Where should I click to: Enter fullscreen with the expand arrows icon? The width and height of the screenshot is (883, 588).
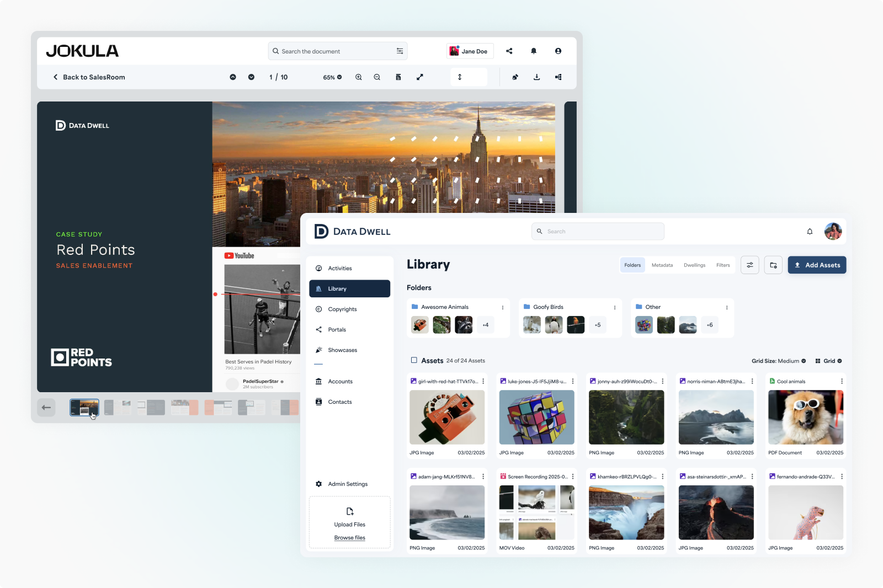[x=419, y=77]
